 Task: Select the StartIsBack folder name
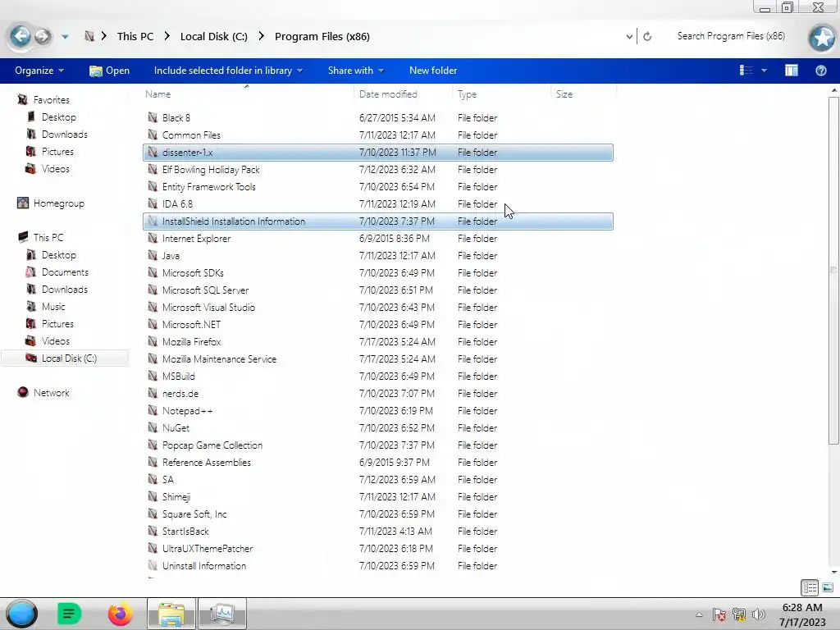tap(185, 531)
